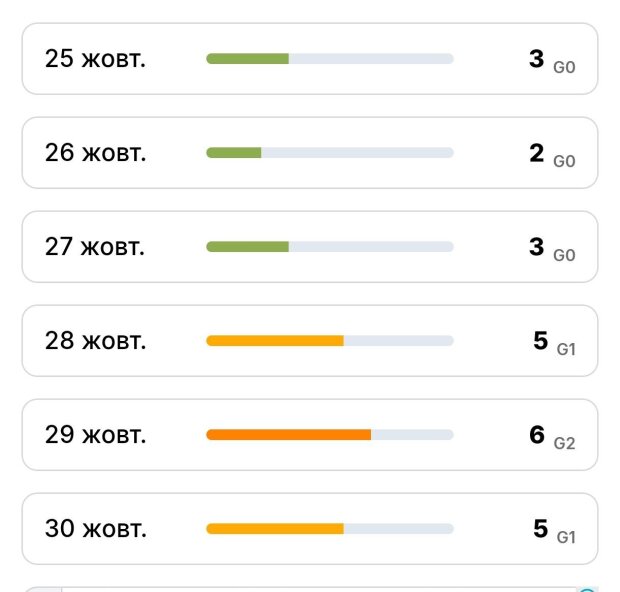Open the 27 жовт. date entry
620x592 pixels.
[95, 247]
